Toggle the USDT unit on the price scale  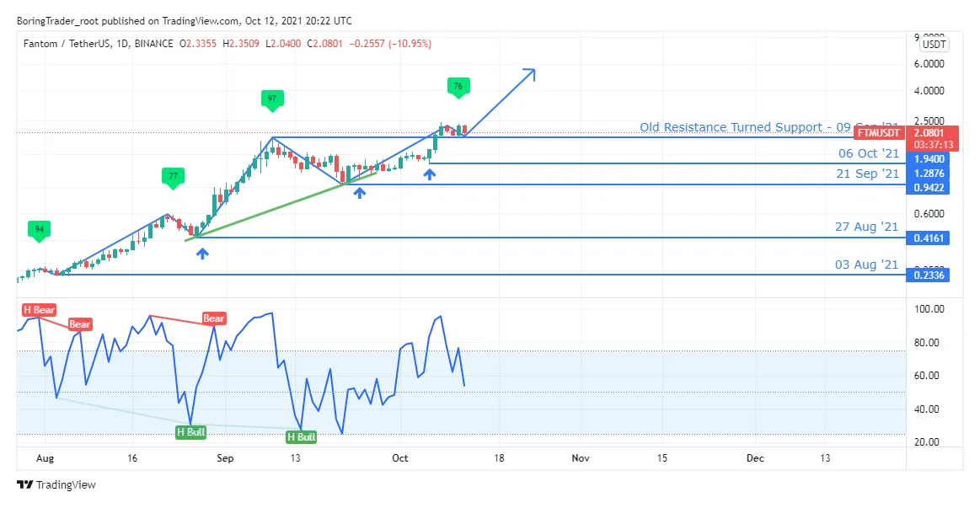(933, 45)
